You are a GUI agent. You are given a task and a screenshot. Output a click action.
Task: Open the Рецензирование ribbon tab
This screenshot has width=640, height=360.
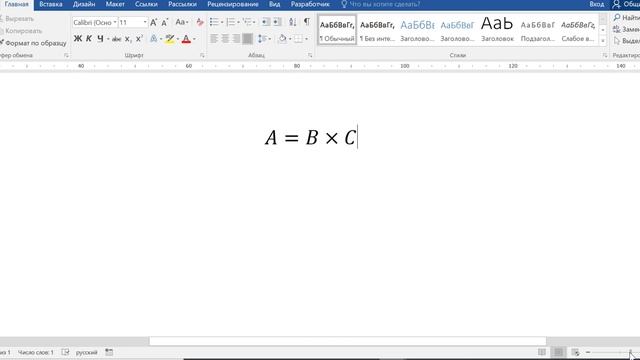pos(233,4)
